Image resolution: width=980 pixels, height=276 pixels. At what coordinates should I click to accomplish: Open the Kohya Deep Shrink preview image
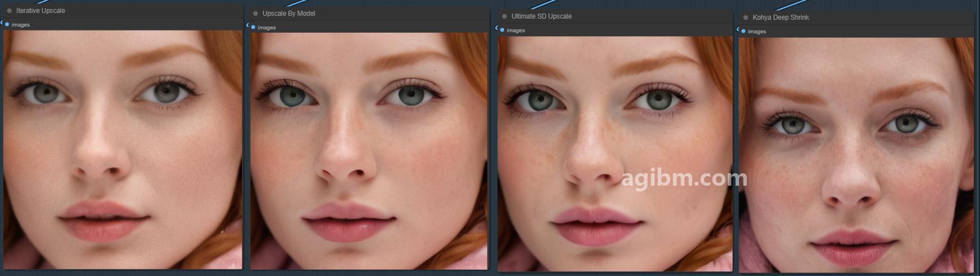(856, 155)
